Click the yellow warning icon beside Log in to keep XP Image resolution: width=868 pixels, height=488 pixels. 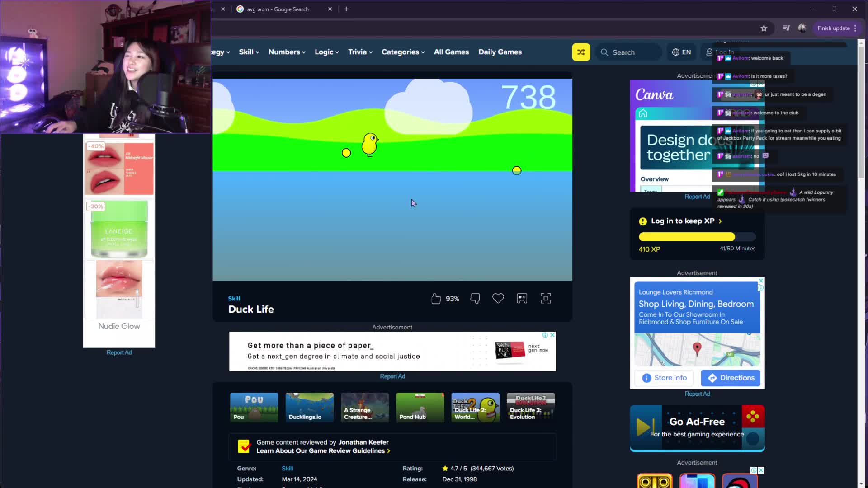click(x=642, y=221)
